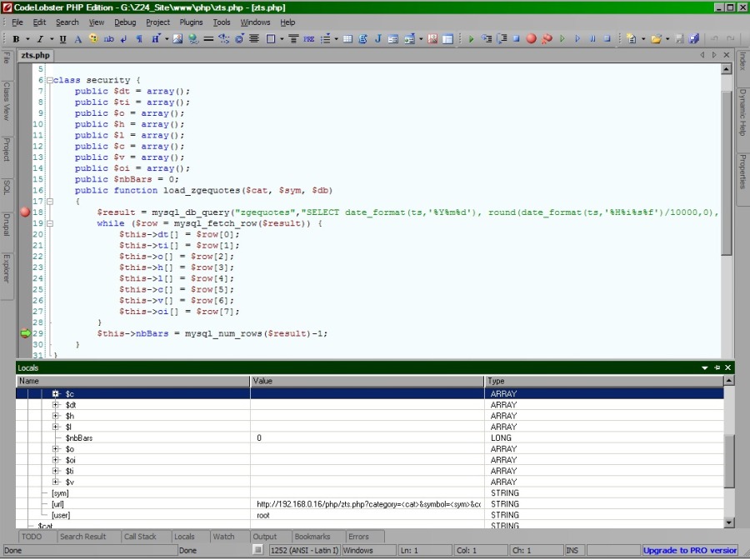Click the insert image toolbar icon
Screen dimensions: 750x560
point(177,39)
